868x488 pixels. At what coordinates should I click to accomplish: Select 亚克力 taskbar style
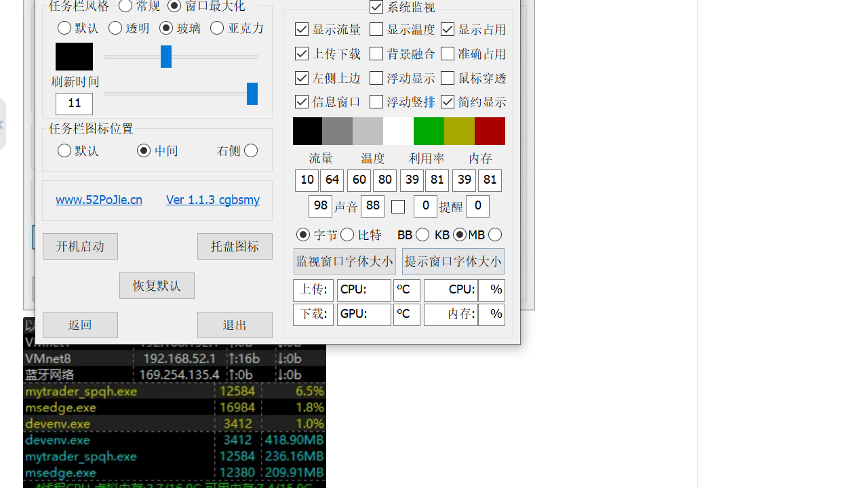click(x=217, y=28)
